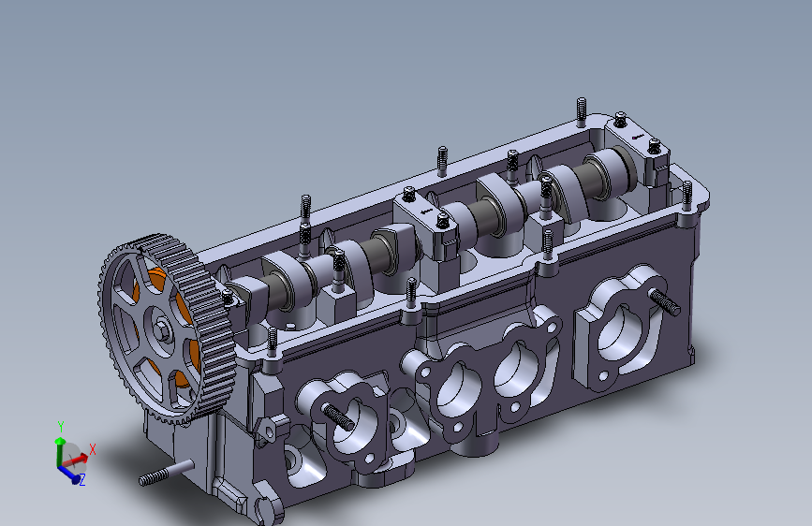Select the toothed camshaft timing sprocket
This screenshot has width=812, height=526.
168,330
